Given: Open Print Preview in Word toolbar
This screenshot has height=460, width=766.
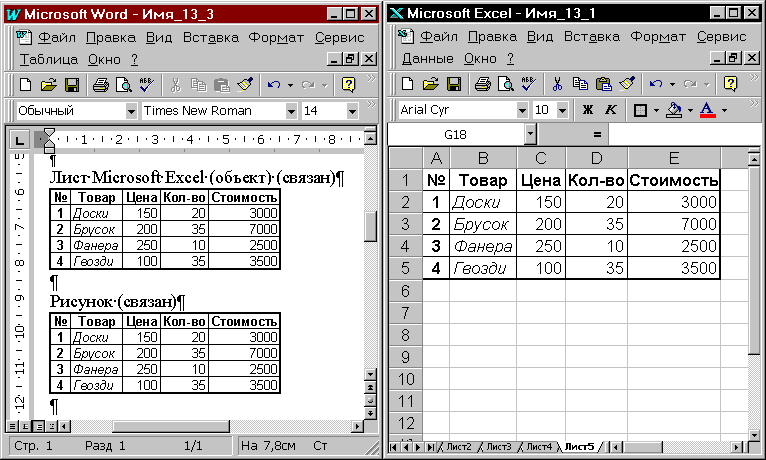Looking at the screenshot, I should [x=124, y=84].
